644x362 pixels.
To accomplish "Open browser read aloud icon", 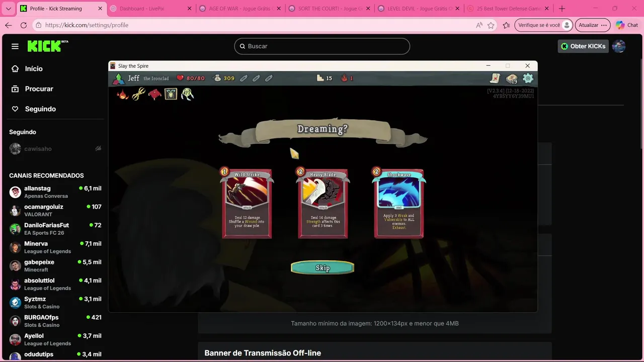I will (478, 25).
